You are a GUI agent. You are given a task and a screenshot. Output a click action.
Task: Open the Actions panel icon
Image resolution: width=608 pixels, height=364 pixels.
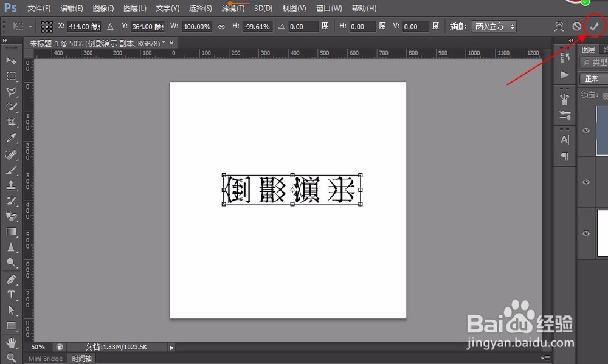click(565, 74)
